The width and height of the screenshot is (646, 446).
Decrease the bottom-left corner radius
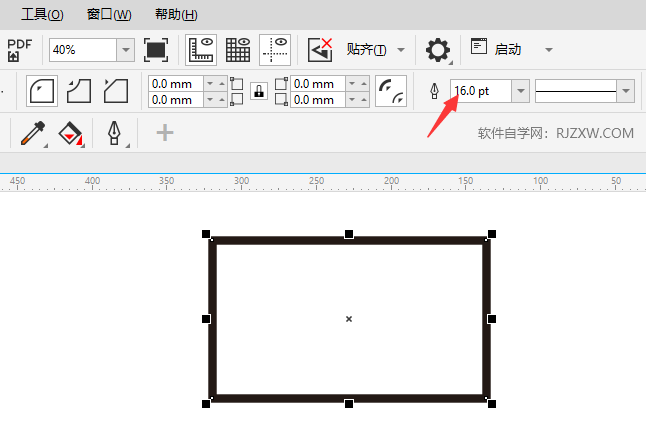[210, 100]
